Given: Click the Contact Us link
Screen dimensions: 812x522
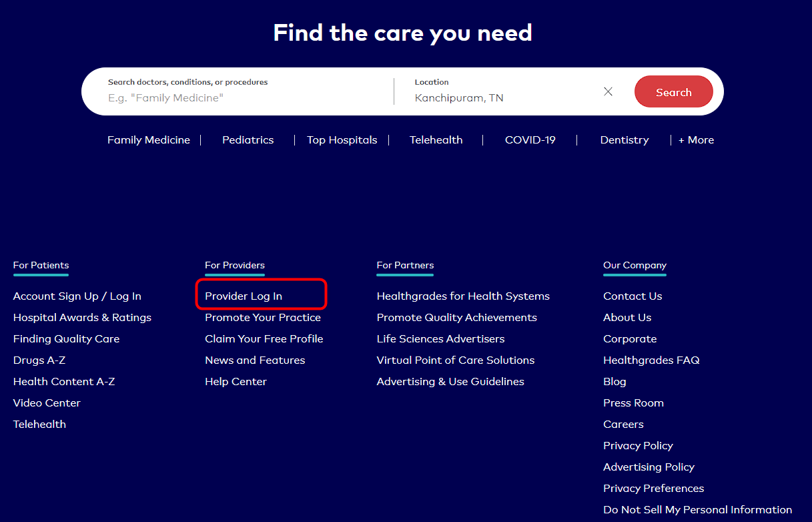Looking at the screenshot, I should (633, 296).
